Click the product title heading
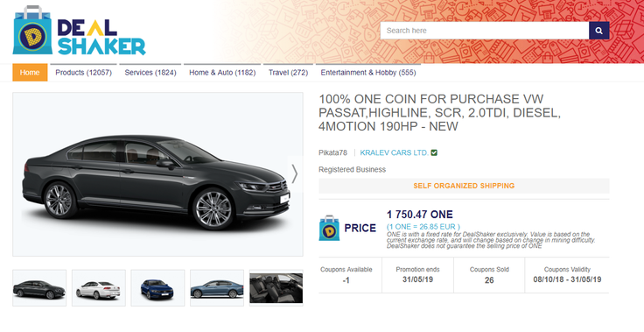The height and width of the screenshot is (332, 644). [x=439, y=112]
